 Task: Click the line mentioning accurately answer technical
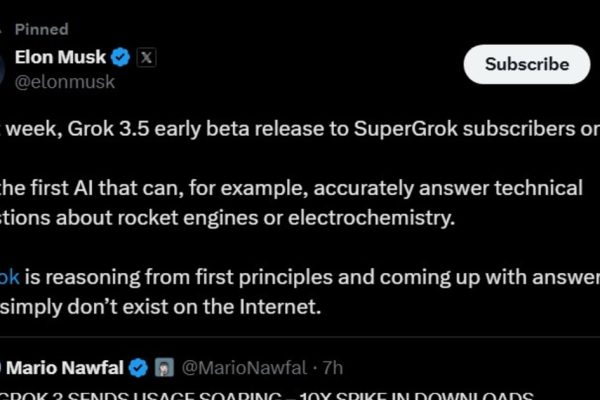click(x=291, y=188)
